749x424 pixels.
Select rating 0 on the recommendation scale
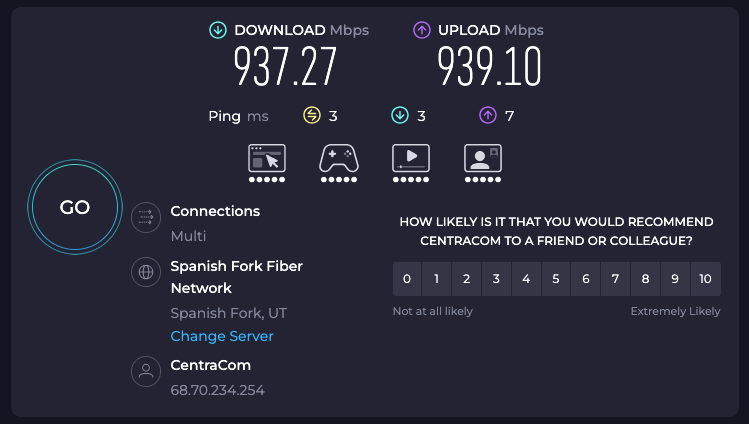point(407,279)
